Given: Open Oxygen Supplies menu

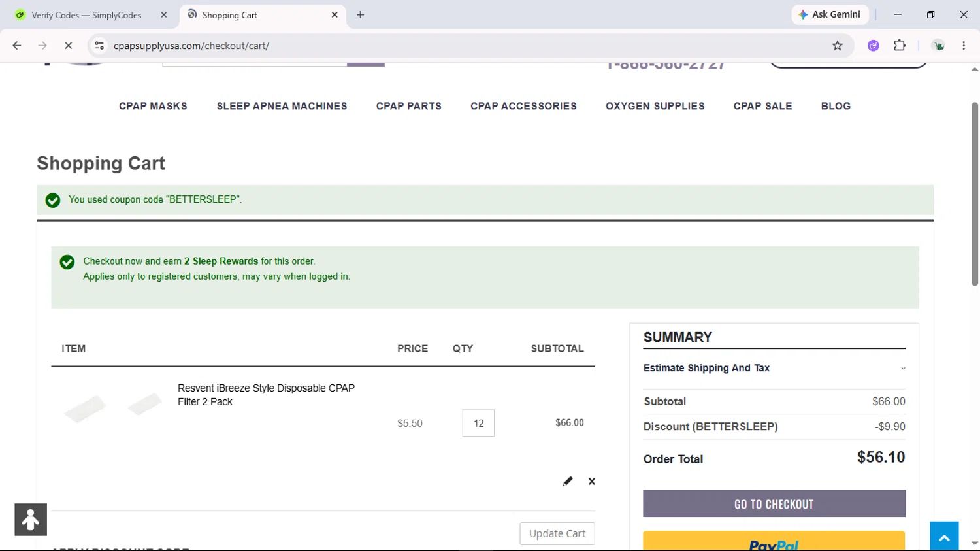Looking at the screenshot, I should (655, 106).
